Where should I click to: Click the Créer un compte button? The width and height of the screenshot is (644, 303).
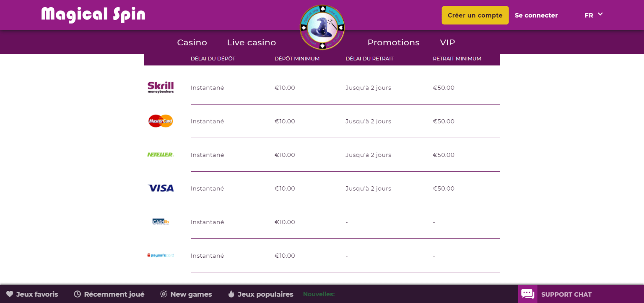(475, 15)
